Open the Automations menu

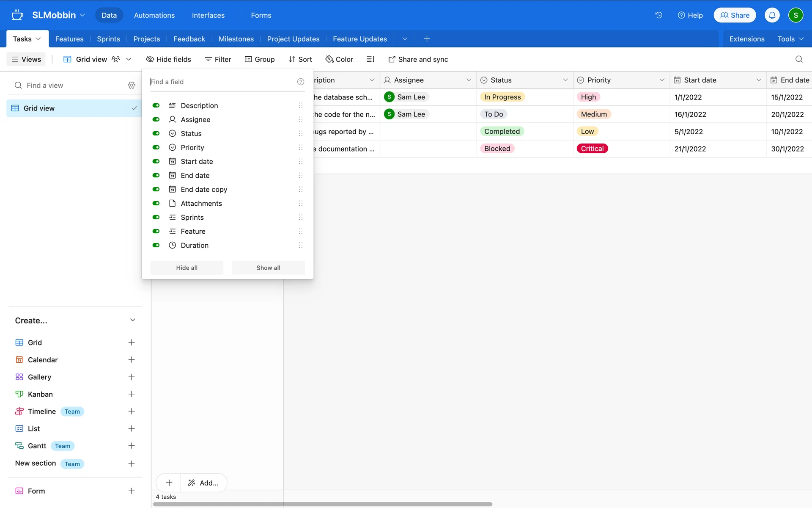click(x=154, y=15)
